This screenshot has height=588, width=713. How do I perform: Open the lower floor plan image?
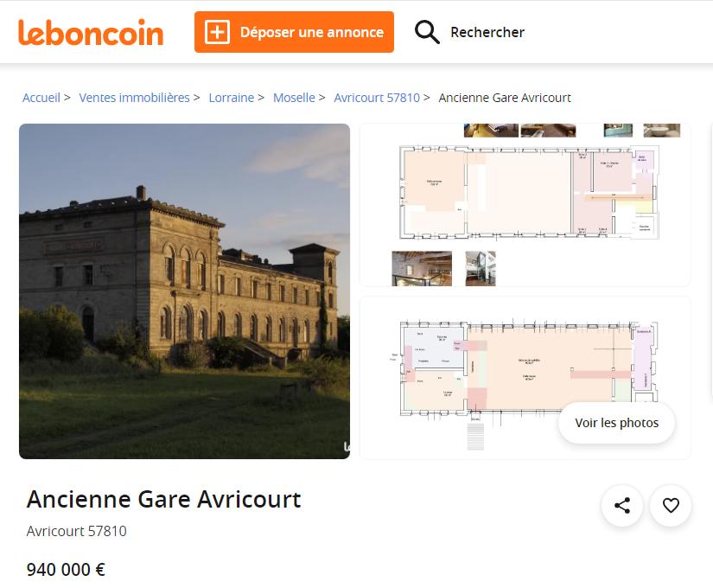525,378
